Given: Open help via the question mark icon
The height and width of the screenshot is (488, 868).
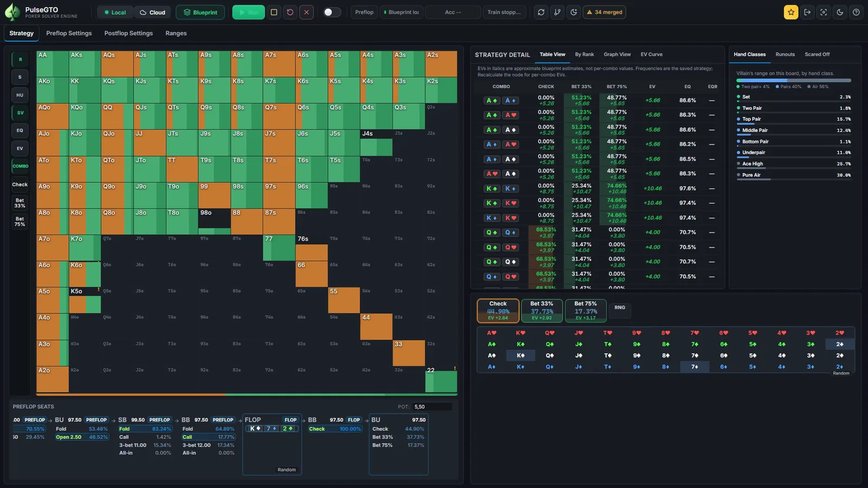Looking at the screenshot, I should coord(856,12).
